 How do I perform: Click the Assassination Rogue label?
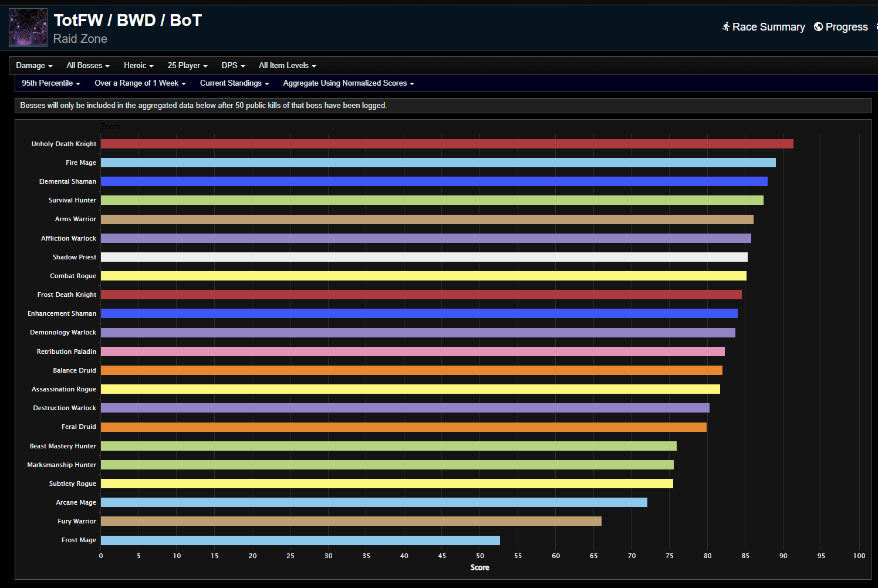64,389
